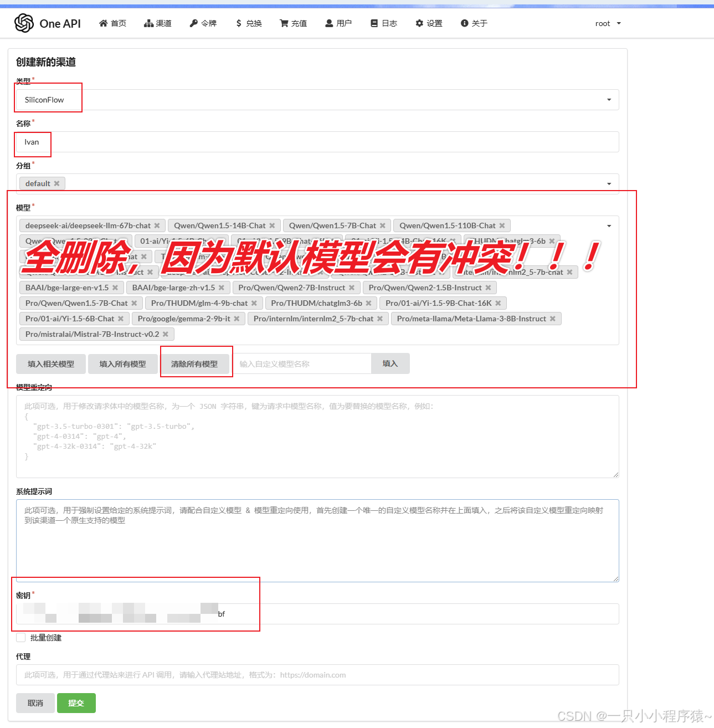This screenshot has width=714, height=728.
Task: Remove Pro/THUDM/chatglm3-6b model tag
Action: (369, 303)
